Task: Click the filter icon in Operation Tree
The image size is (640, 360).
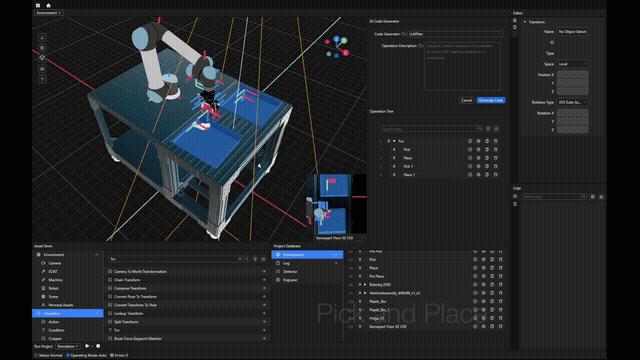Action: 488,129
